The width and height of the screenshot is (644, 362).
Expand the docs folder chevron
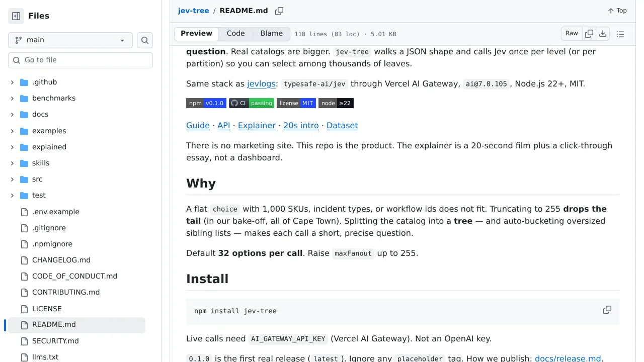tap(12, 115)
